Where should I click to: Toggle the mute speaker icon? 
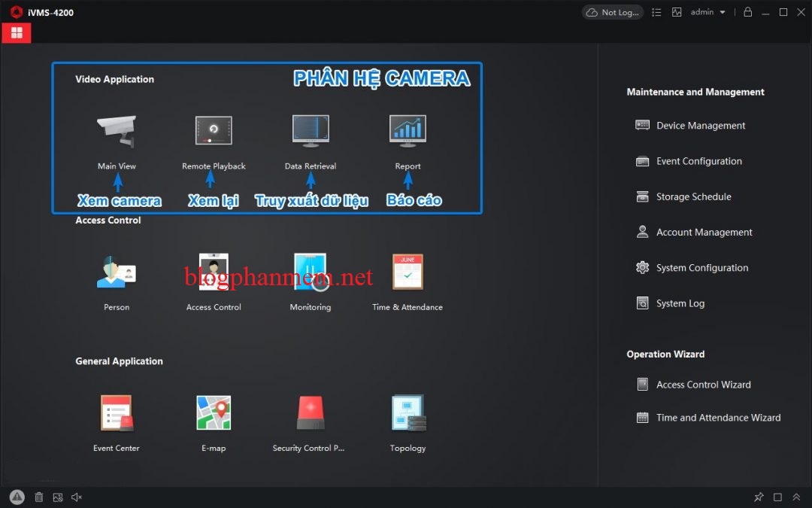[77, 497]
